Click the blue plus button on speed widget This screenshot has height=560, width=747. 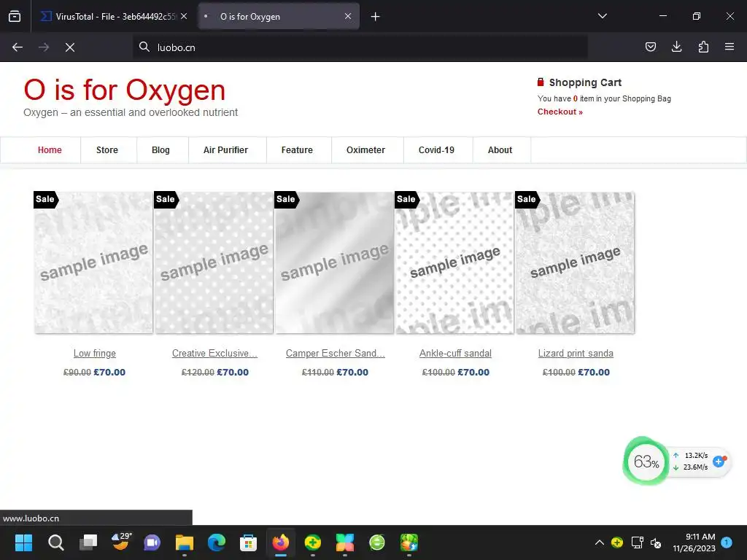coord(719,461)
